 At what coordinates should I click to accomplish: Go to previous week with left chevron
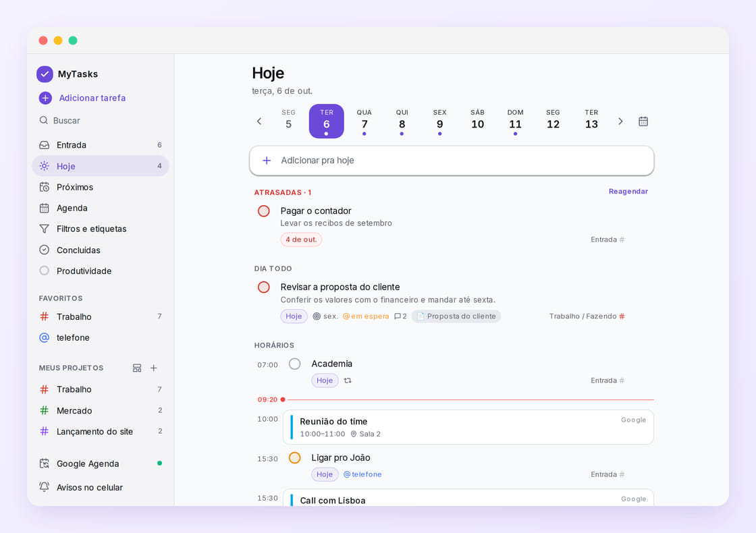point(259,121)
